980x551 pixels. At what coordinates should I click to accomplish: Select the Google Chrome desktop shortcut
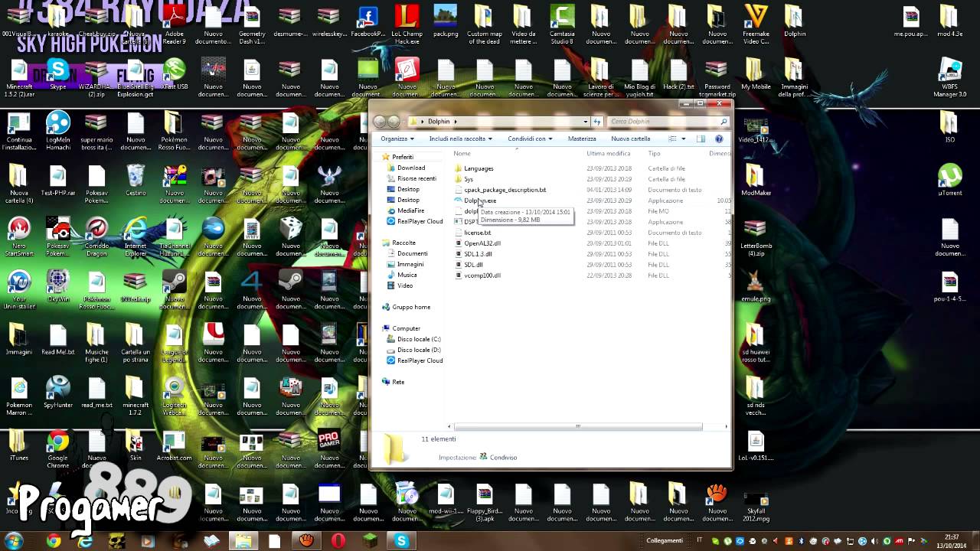tap(58, 450)
